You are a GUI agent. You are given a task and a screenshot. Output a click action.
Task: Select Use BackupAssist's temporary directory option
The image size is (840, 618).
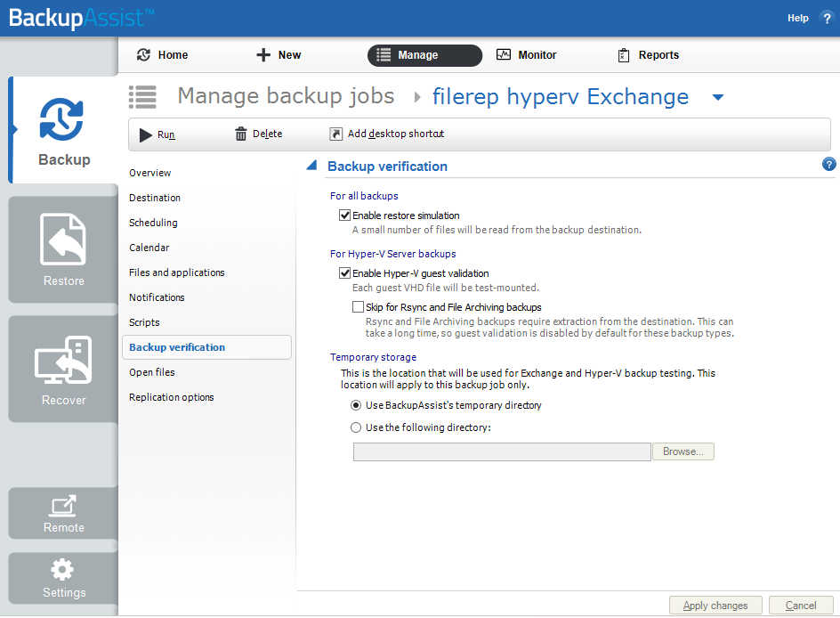pyautogui.click(x=356, y=405)
